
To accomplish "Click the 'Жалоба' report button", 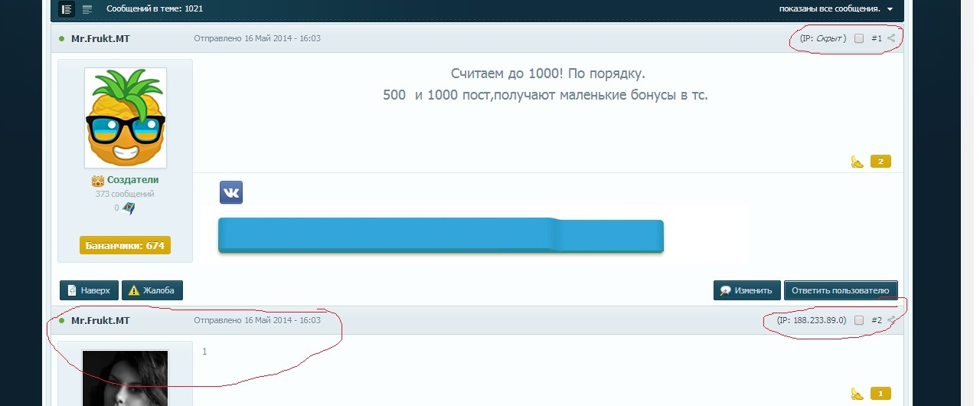I will (152, 290).
